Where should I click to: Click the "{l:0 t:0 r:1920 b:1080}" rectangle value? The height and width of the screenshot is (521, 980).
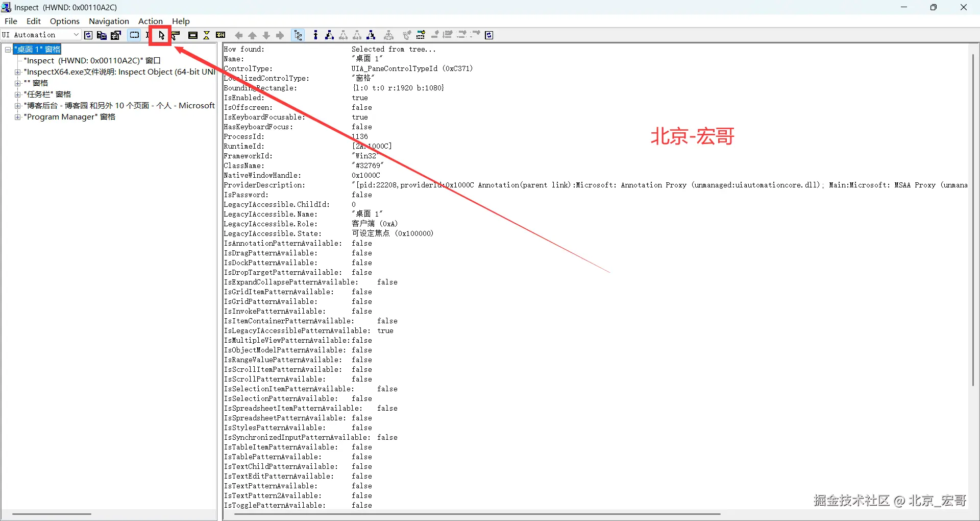(x=398, y=88)
